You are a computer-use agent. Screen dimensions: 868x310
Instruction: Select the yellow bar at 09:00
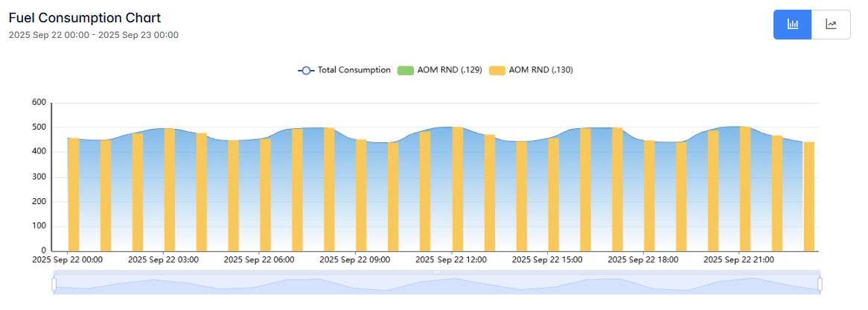361,195
